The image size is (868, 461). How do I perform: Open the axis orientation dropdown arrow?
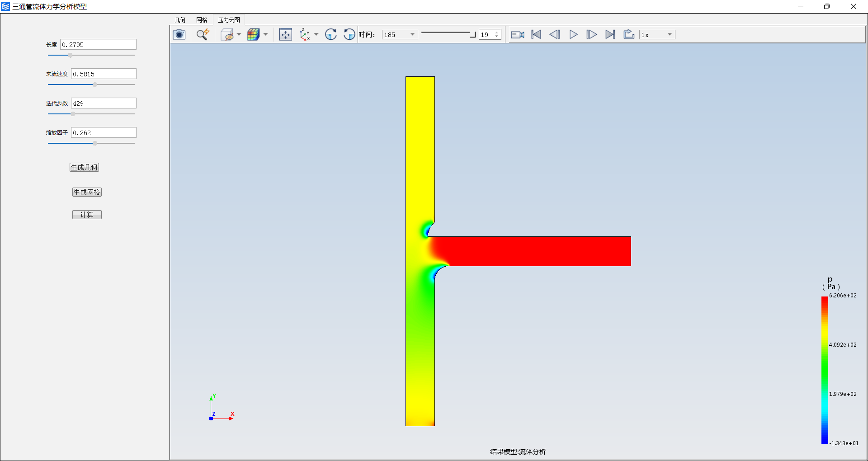316,34
